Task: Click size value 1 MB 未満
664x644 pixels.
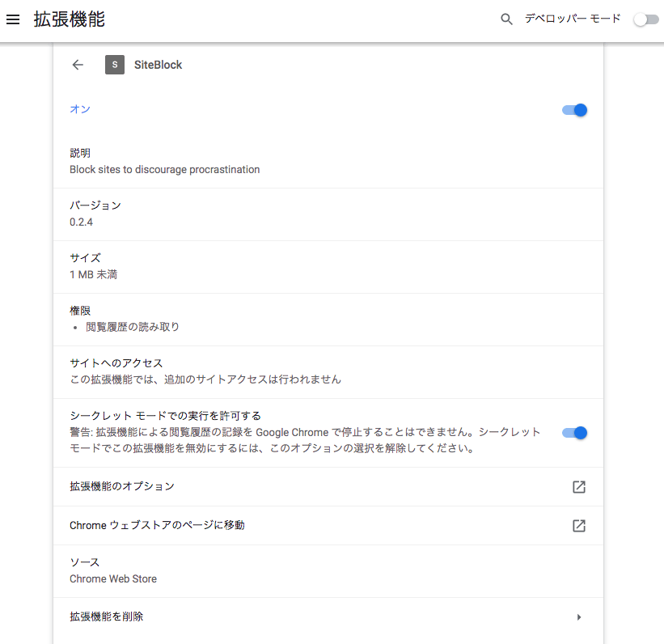Action: click(94, 274)
